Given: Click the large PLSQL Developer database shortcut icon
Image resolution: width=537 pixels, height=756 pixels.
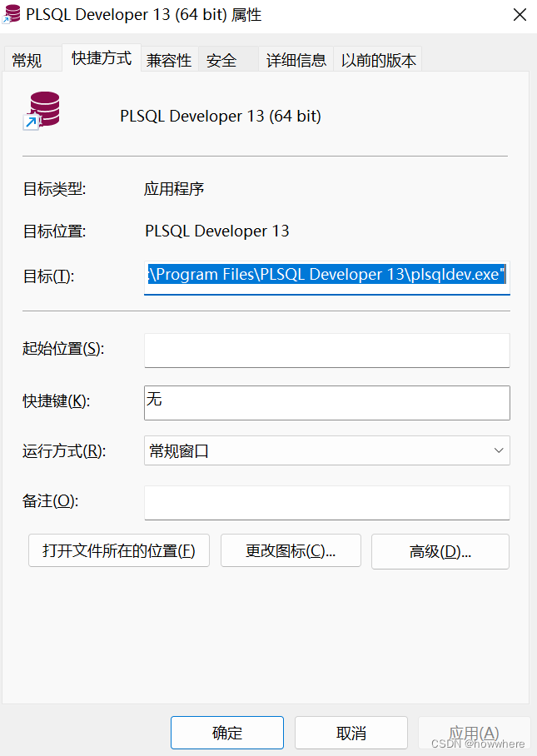Looking at the screenshot, I should point(42,111).
